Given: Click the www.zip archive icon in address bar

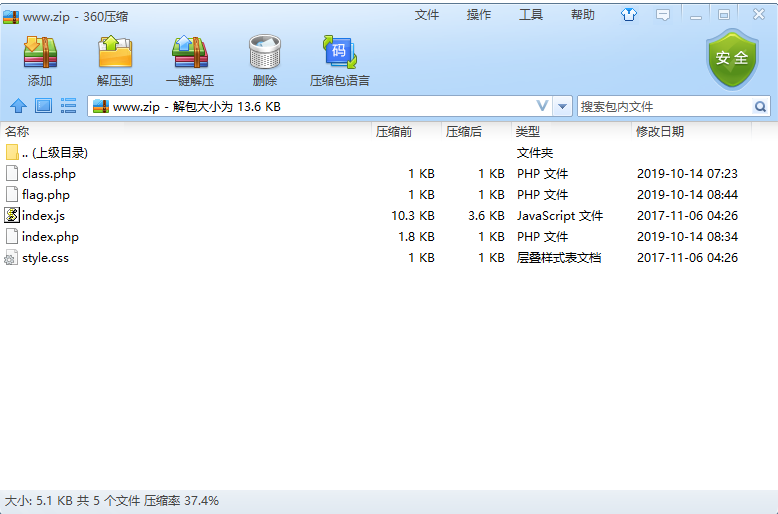Looking at the screenshot, I should pos(101,106).
